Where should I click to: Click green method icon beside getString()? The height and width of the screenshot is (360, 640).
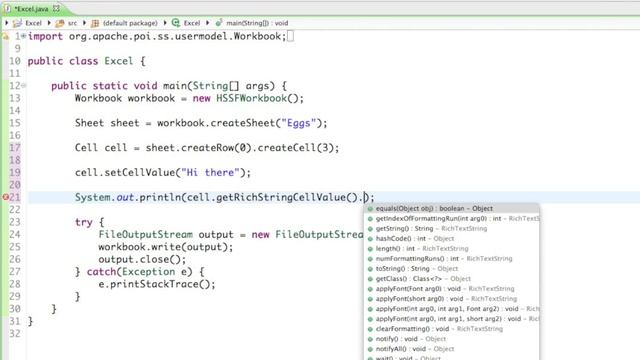coord(370,229)
